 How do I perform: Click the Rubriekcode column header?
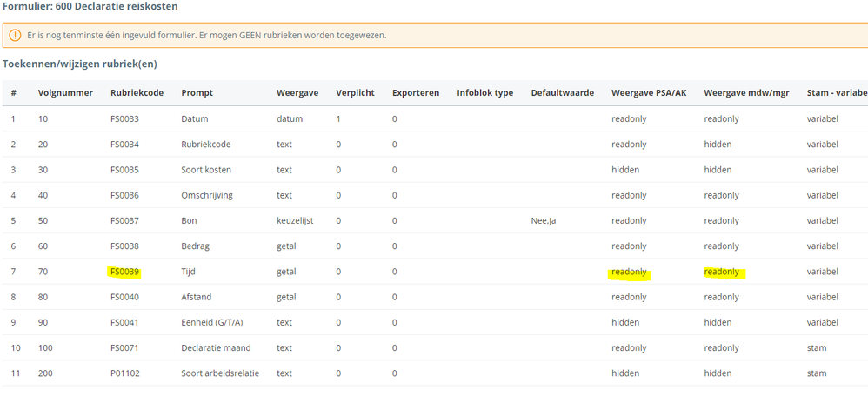137,92
